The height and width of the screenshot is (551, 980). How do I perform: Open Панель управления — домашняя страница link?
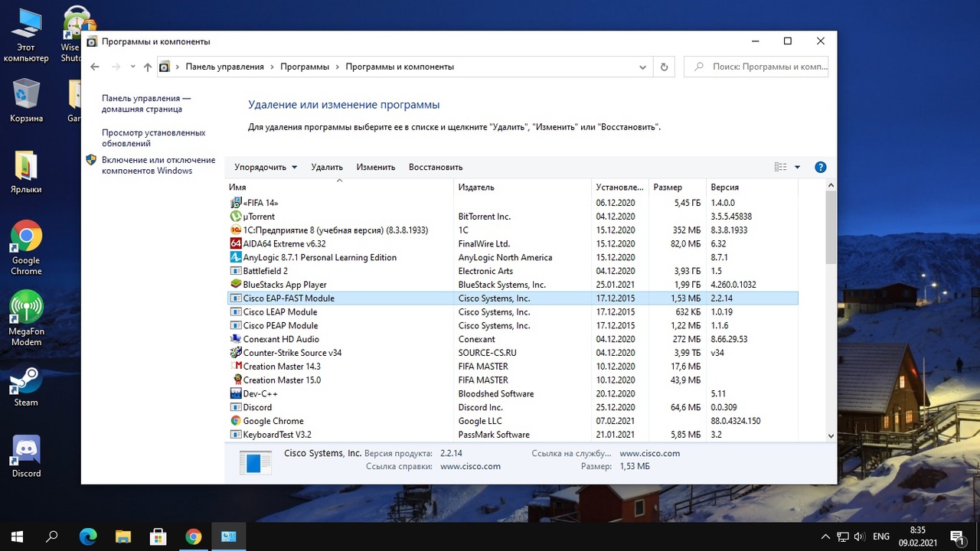(x=146, y=103)
